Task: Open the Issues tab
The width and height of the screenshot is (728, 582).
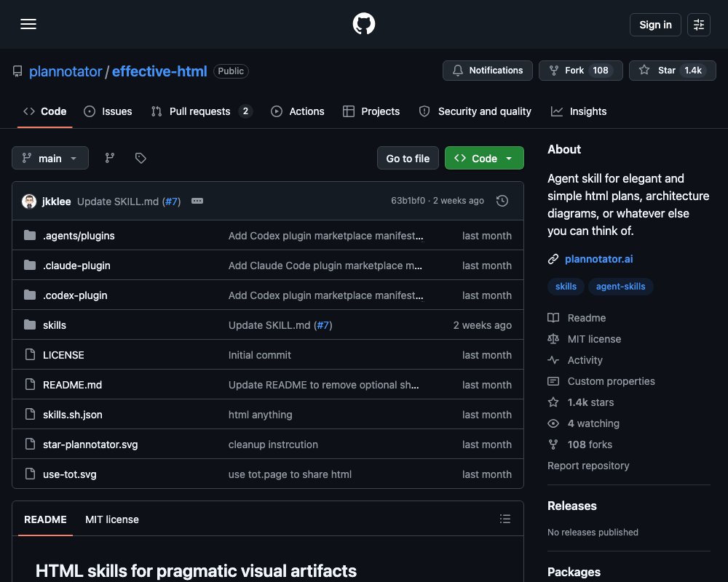Action: coord(108,111)
